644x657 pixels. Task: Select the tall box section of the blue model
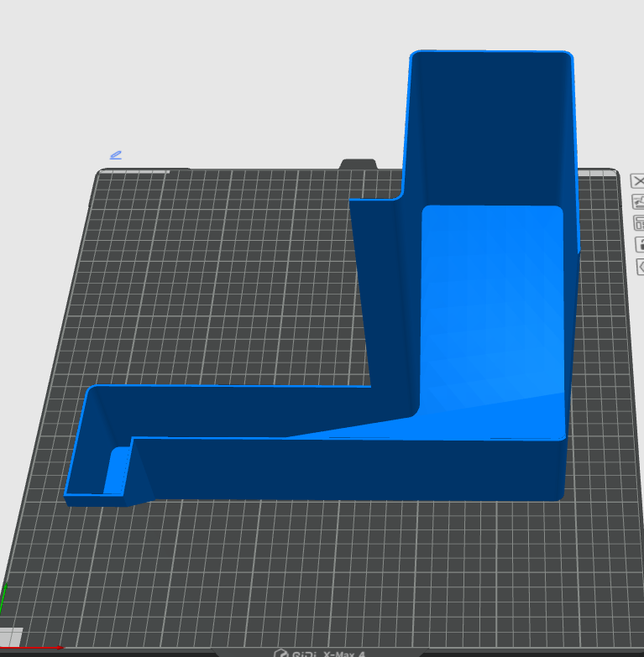491,126
